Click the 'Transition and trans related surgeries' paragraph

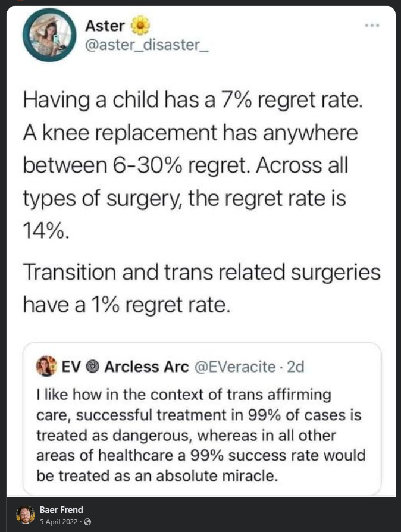202,289
